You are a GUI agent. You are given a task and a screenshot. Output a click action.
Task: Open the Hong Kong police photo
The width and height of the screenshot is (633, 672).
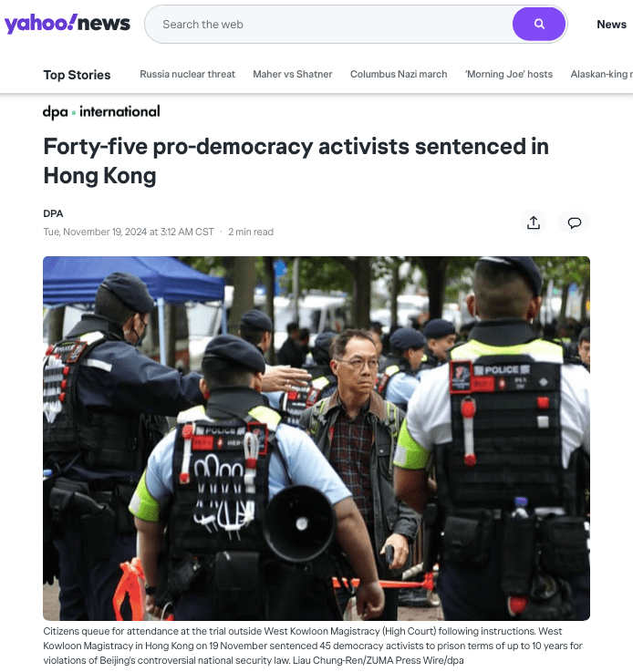316,438
